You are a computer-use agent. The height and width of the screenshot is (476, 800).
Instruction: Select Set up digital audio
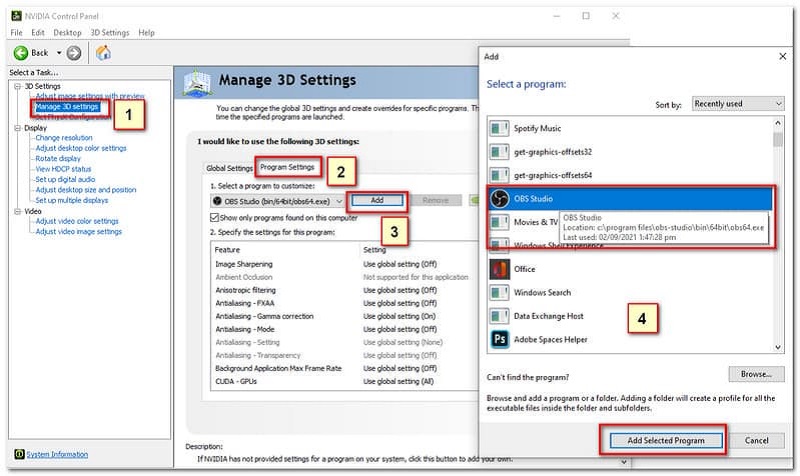[65, 180]
